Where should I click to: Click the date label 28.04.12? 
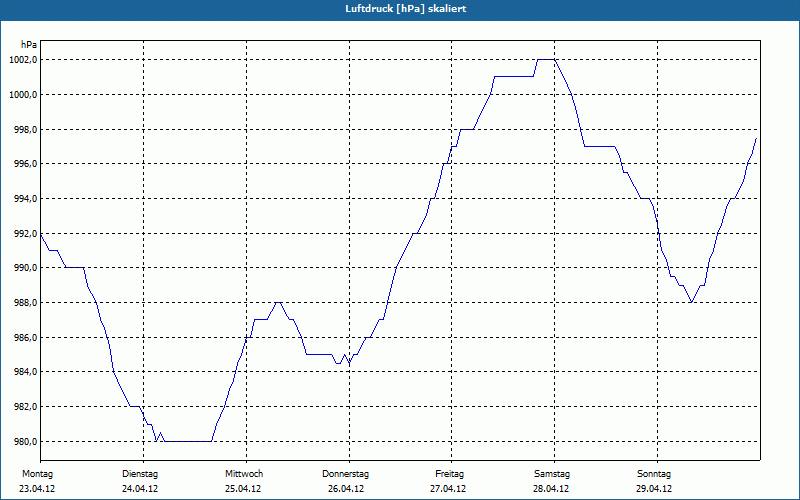click(x=552, y=489)
